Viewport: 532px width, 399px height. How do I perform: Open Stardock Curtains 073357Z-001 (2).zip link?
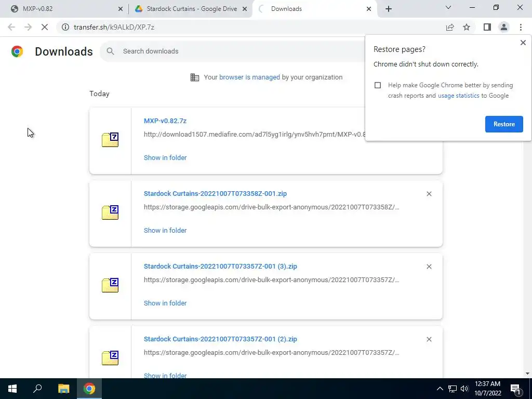point(220,339)
